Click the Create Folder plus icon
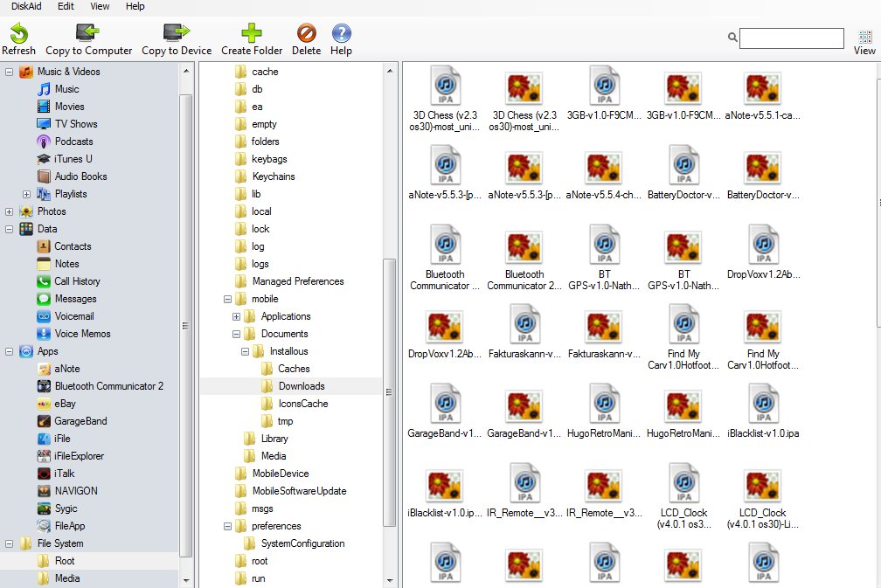The width and height of the screenshot is (881, 588). (251, 33)
